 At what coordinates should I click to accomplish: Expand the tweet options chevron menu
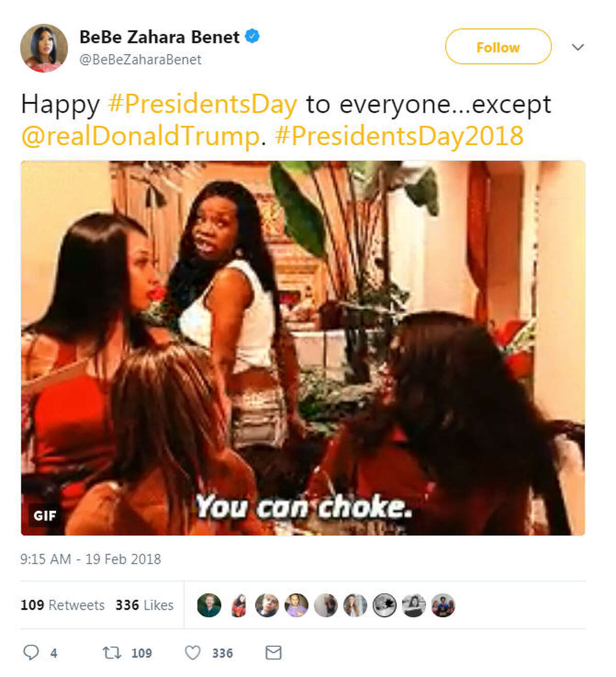pyautogui.click(x=577, y=47)
